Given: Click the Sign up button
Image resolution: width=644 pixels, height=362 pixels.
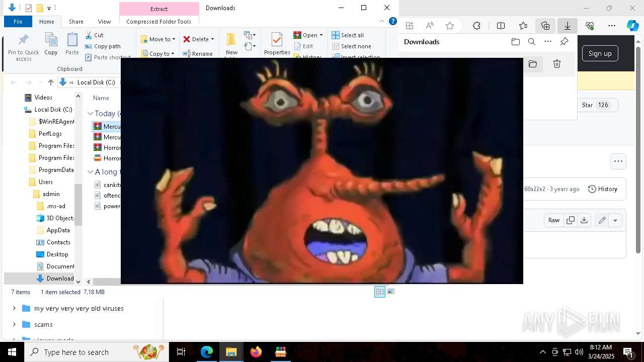Looking at the screenshot, I should (x=600, y=53).
